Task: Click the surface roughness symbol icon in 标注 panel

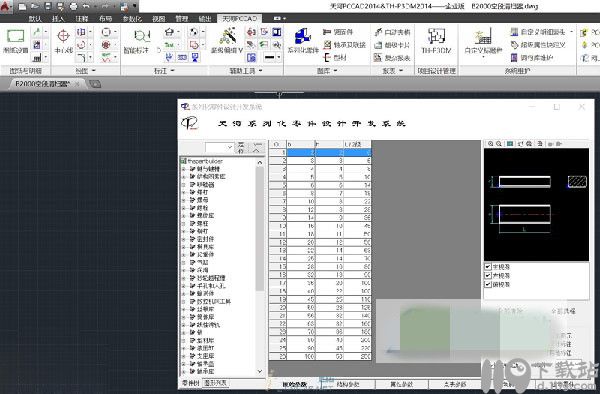Action: coord(169,57)
